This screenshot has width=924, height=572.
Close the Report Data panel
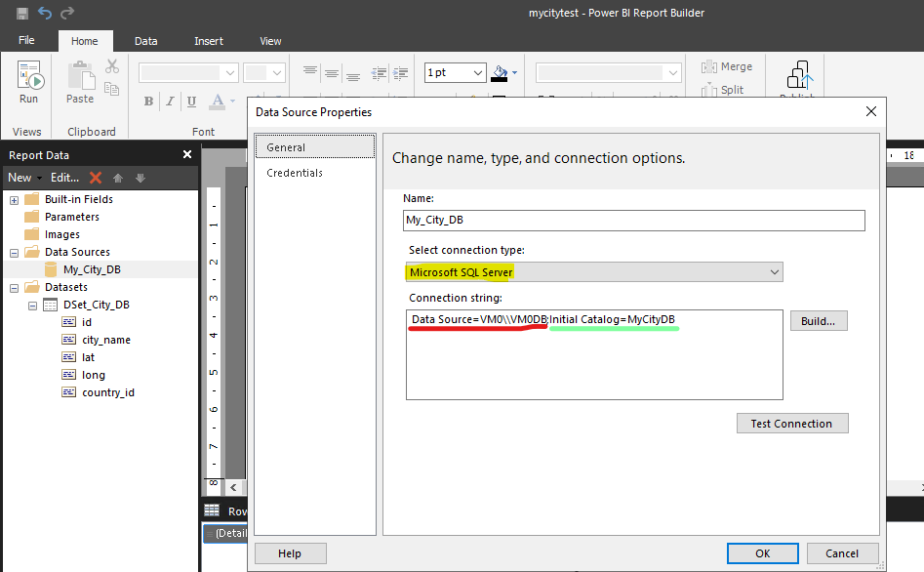pos(187,154)
